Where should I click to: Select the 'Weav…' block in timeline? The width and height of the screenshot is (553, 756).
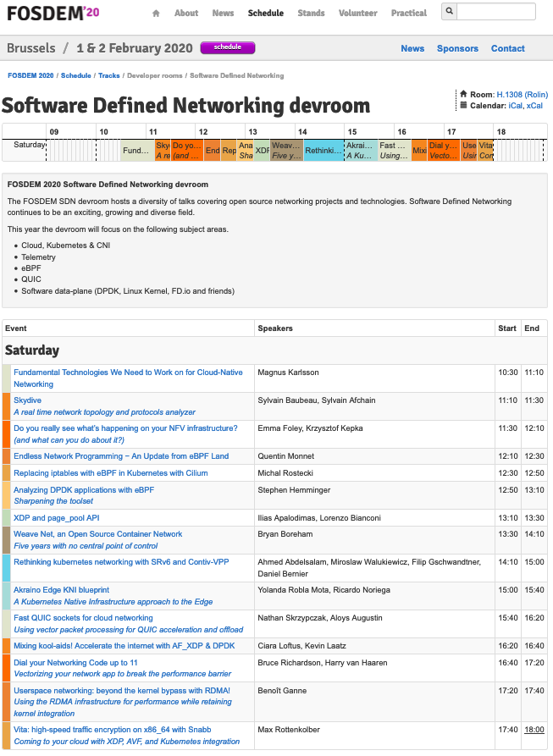click(x=286, y=151)
